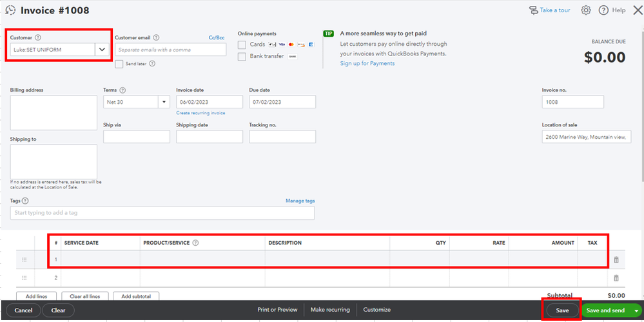Image resolution: width=644 pixels, height=322 pixels.
Task: Click the Product/Service help icon
Action: [195, 243]
